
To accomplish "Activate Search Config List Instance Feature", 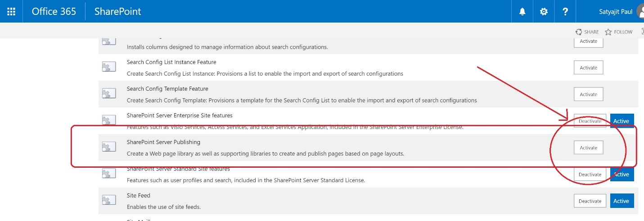I will click(x=588, y=68).
